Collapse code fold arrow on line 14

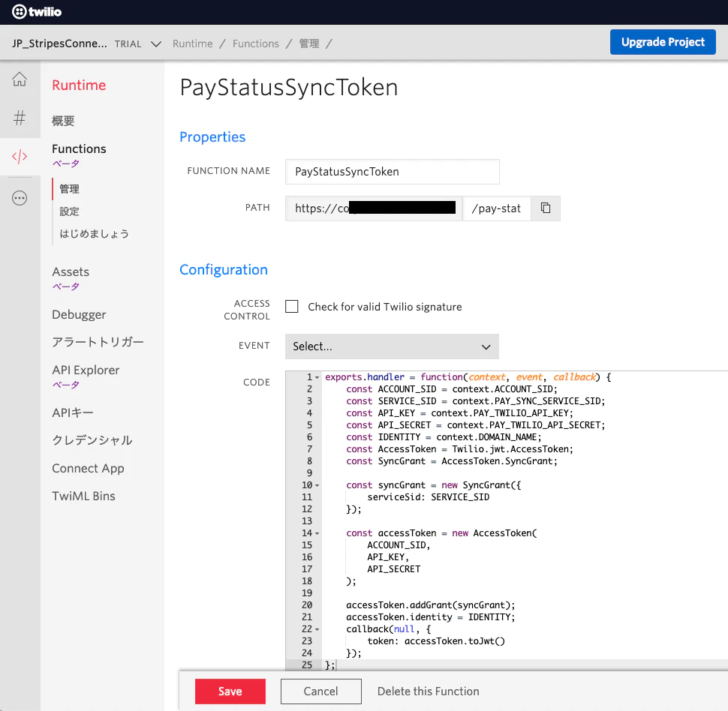point(317,533)
